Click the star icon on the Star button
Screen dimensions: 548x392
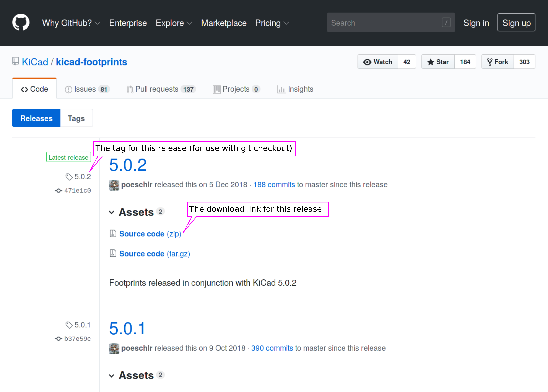point(431,62)
